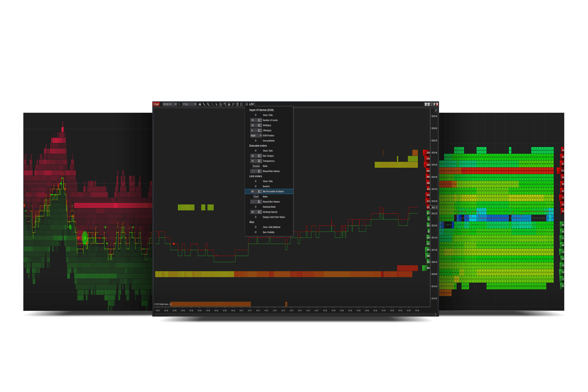This screenshot has height=392, width=588.
Task: Toggle Show / Hide Bid&Ask checkbox
Action: pyautogui.click(x=256, y=227)
